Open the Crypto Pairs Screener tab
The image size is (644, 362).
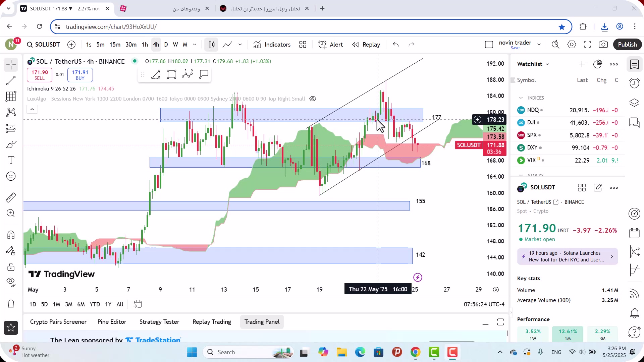tap(58, 322)
